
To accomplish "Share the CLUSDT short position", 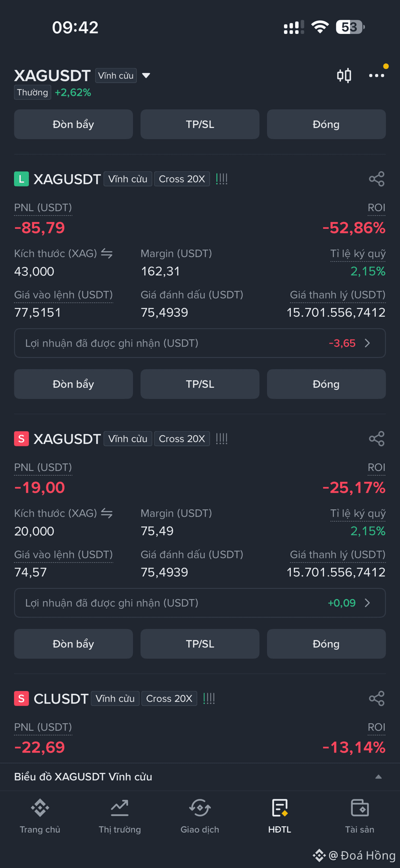I will tap(377, 698).
